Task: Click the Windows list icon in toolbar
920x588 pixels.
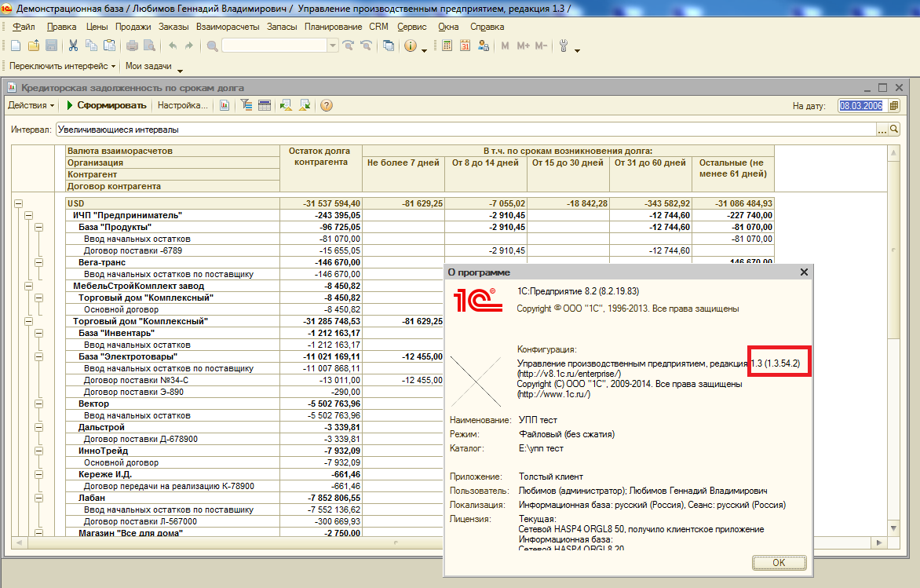Action: 389,46
